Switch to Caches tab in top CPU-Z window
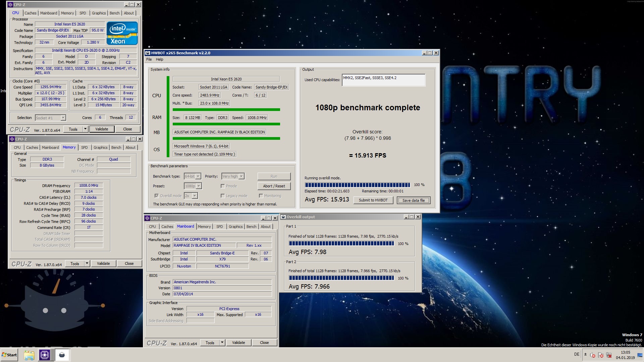The height and width of the screenshot is (362, 644). click(30, 13)
